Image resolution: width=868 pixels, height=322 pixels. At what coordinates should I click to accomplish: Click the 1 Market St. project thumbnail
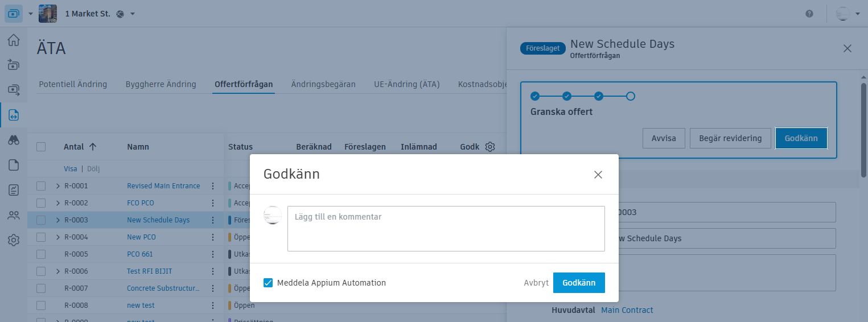[x=48, y=13]
